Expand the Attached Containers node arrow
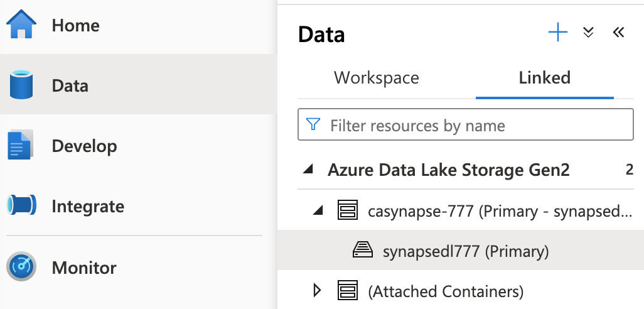The height and width of the screenshot is (309, 644). (x=317, y=291)
